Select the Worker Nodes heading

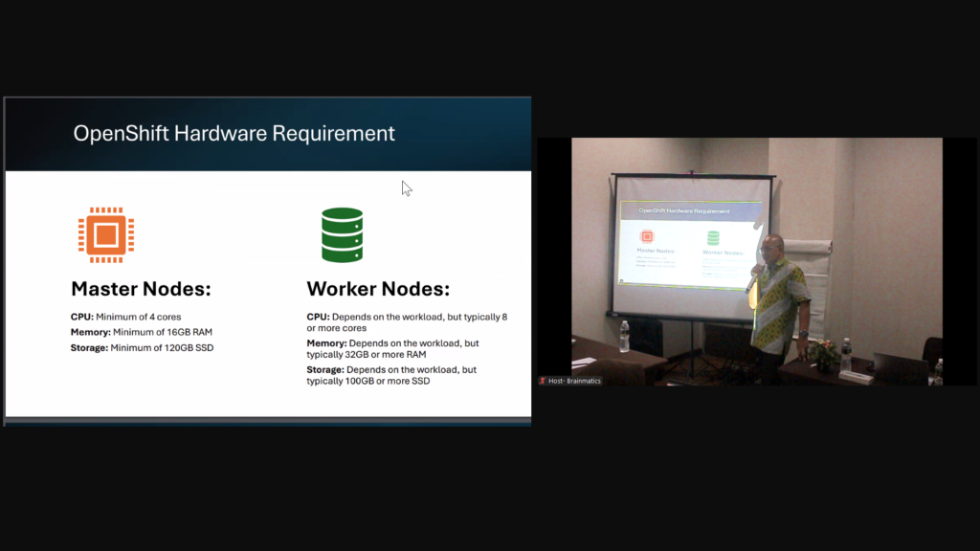(x=377, y=289)
